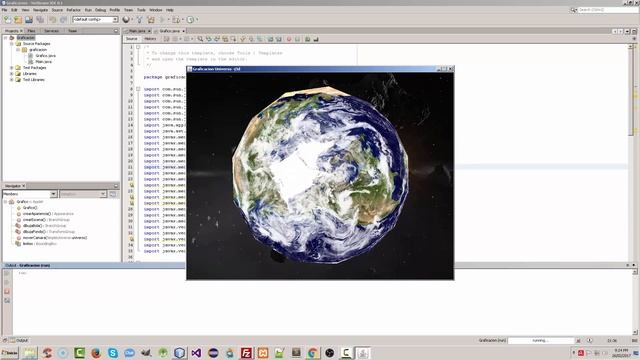Switch to the Files tab

click(31, 31)
